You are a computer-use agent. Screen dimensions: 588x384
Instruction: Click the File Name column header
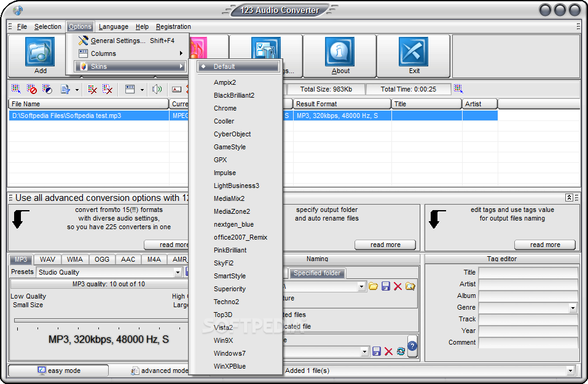(88, 104)
